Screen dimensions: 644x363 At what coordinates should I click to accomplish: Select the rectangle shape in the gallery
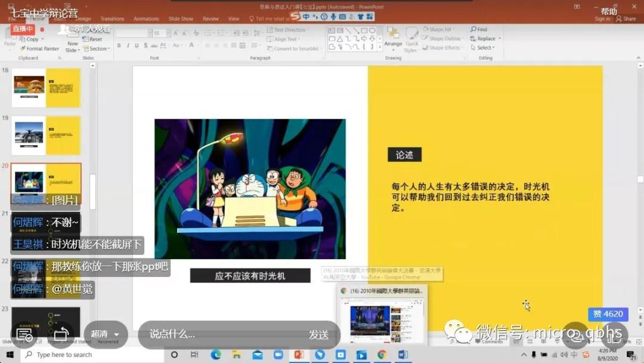point(364,30)
